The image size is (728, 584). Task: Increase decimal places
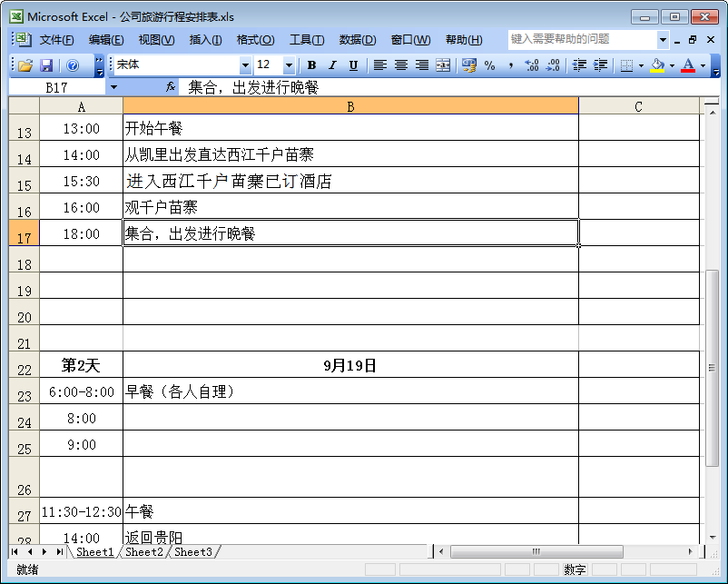point(532,65)
